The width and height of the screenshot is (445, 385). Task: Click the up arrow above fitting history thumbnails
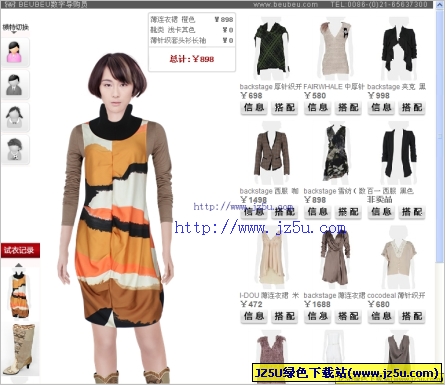pos(19,265)
